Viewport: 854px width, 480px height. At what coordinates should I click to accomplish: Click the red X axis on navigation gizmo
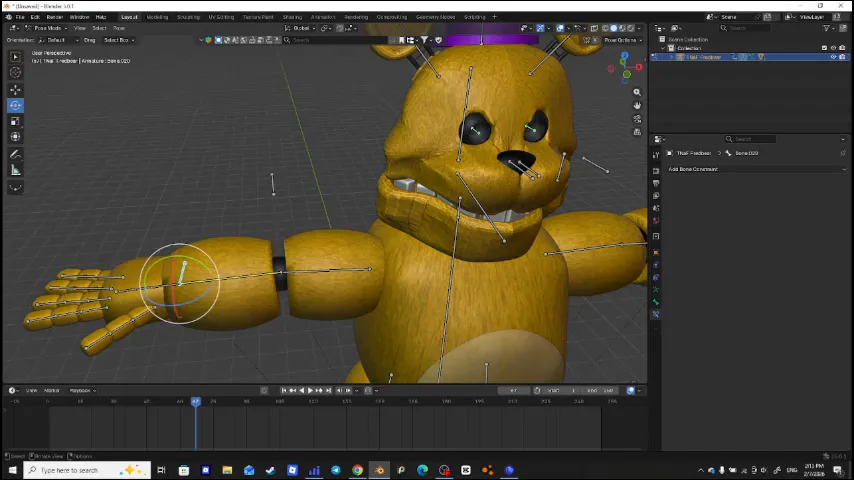click(639, 67)
